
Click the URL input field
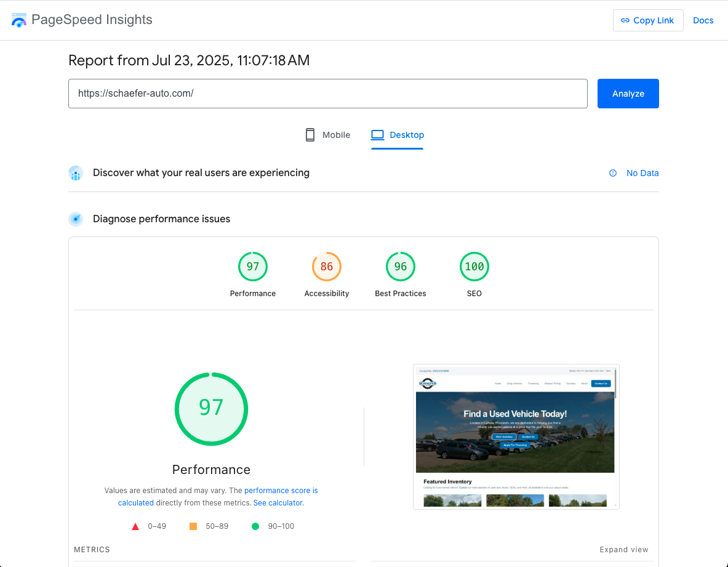click(327, 94)
